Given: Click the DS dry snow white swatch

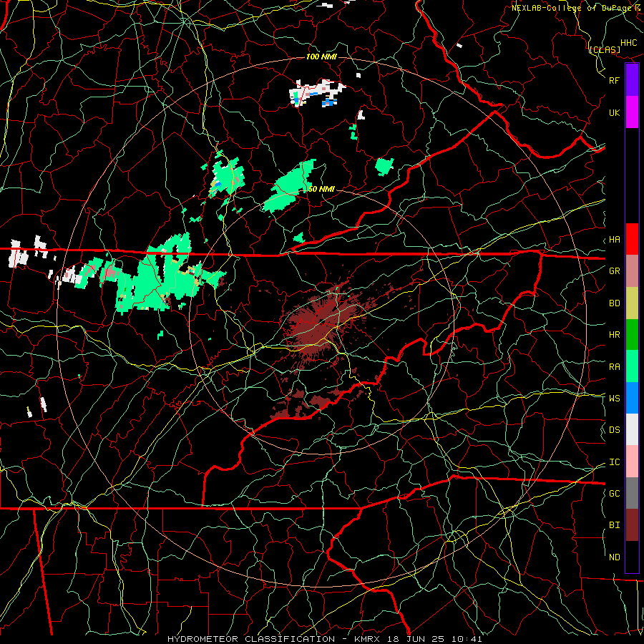Looking at the screenshot, I should (x=632, y=429).
